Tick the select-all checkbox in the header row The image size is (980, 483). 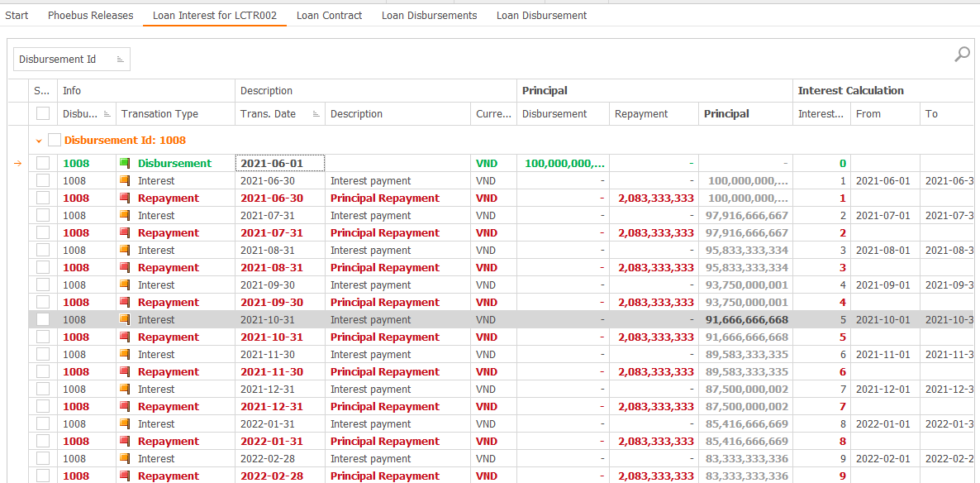43,113
